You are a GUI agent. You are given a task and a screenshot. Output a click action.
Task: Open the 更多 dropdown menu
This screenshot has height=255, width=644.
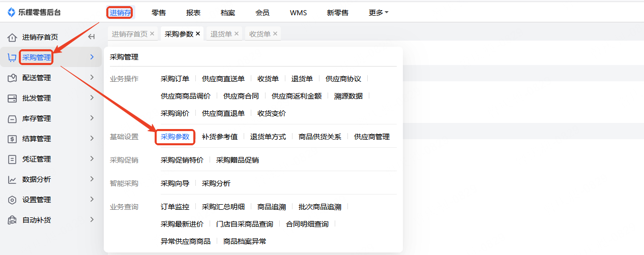click(378, 13)
